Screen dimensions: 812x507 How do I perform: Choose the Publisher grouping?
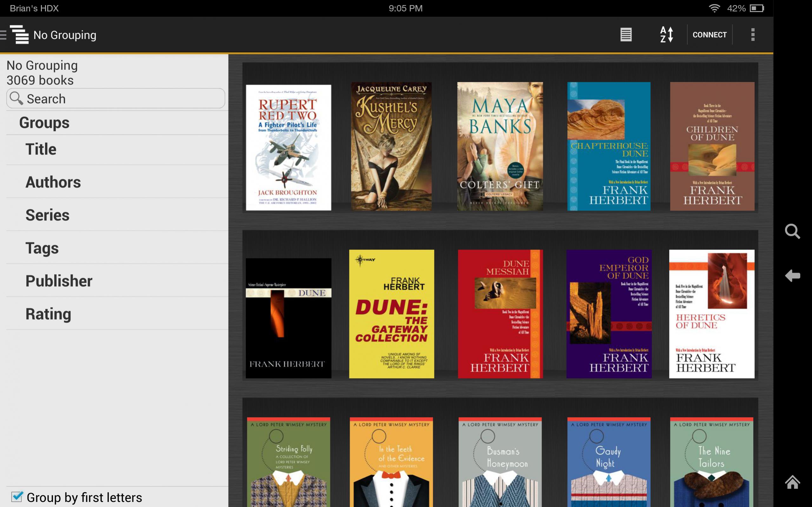[59, 281]
